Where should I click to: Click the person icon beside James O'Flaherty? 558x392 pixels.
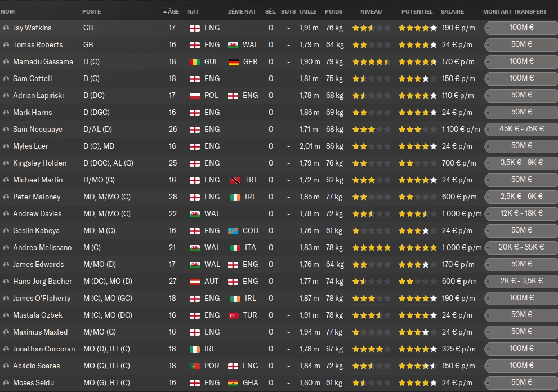(x=6, y=299)
